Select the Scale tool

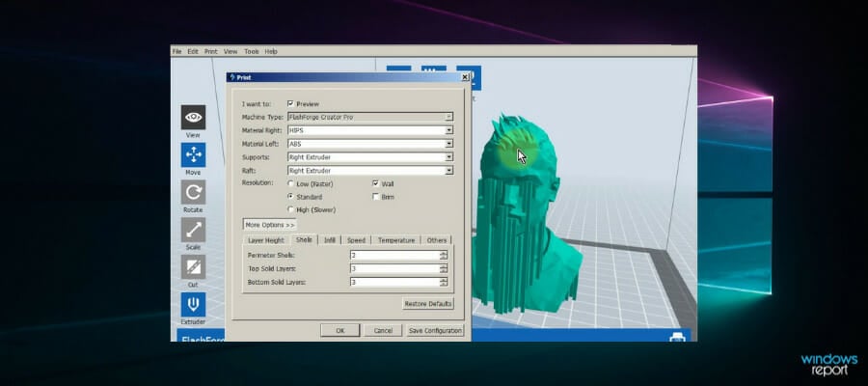pyautogui.click(x=193, y=230)
